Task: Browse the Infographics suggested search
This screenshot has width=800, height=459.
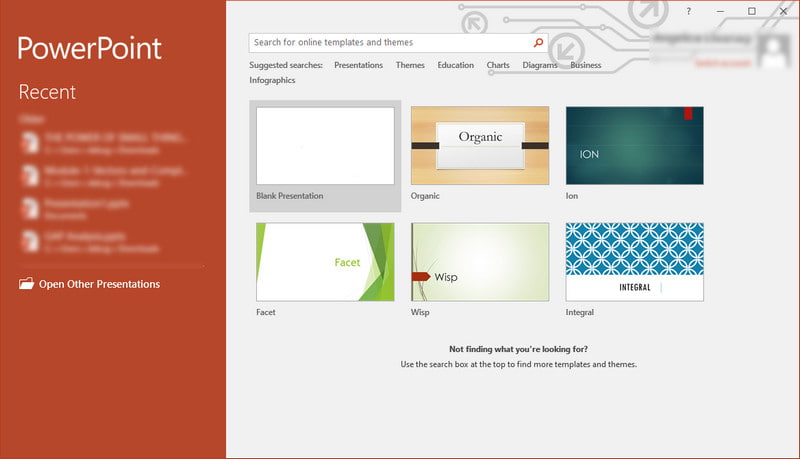Action: pos(272,80)
